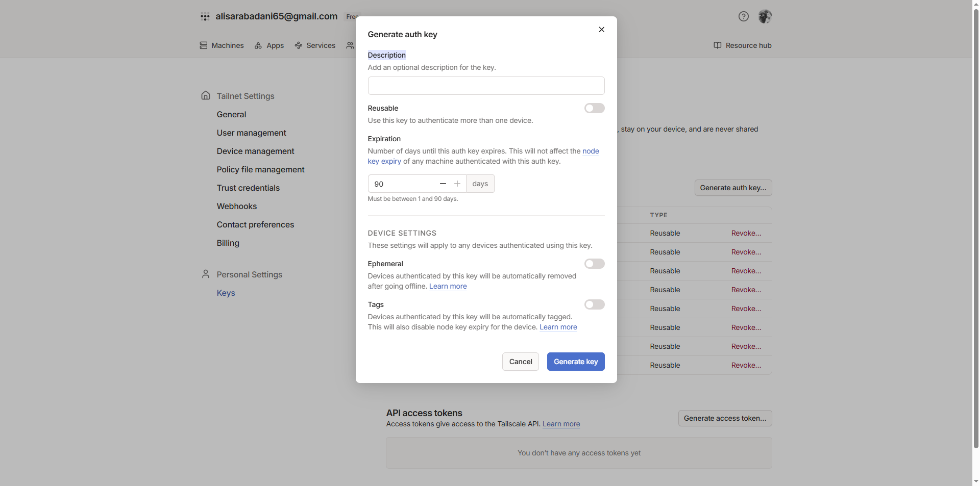Close the Generate auth key dialog
Image resolution: width=980 pixels, height=486 pixels.
pos(601,30)
